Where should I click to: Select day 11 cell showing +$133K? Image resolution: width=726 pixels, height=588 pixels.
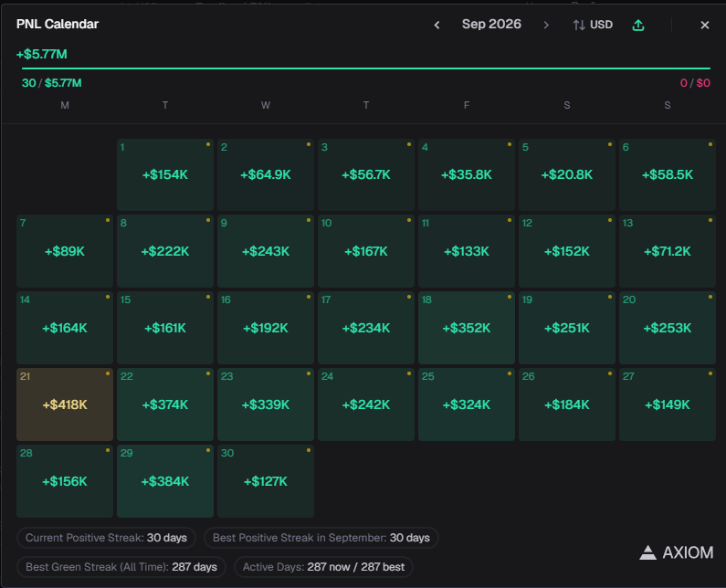tap(467, 251)
